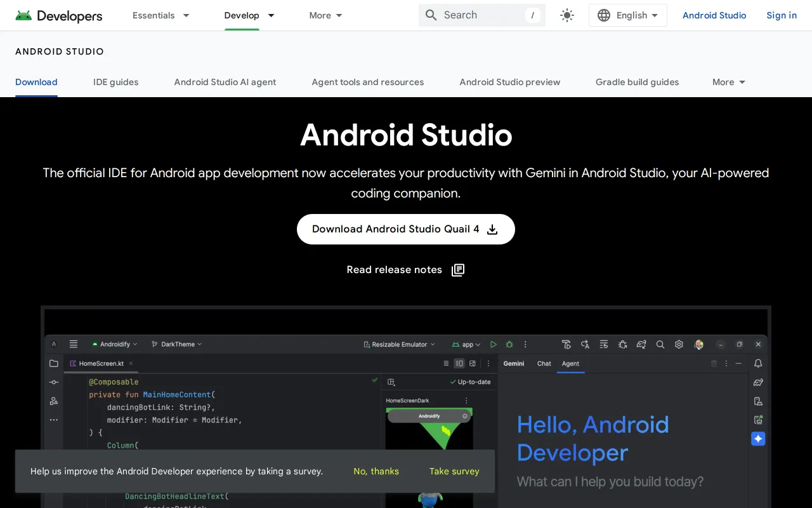
Task: Click the Android Developers logo
Action: 59,15
